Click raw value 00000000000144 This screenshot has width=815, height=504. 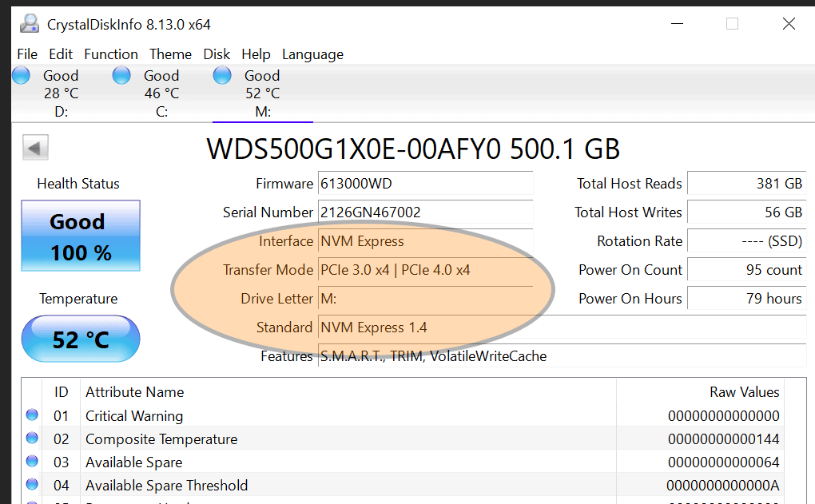[724, 439]
